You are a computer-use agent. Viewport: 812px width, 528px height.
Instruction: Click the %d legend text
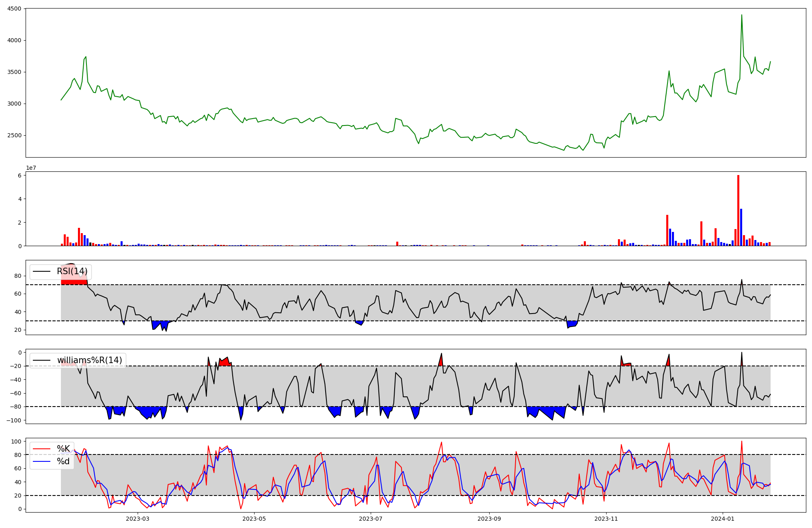pos(63,461)
